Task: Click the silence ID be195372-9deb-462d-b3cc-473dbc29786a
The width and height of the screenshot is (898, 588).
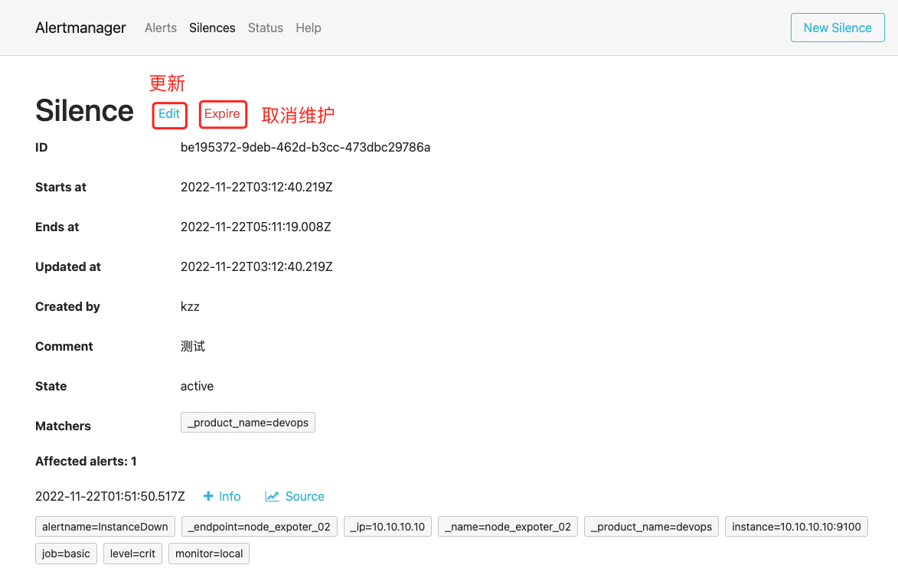Action: tap(305, 148)
